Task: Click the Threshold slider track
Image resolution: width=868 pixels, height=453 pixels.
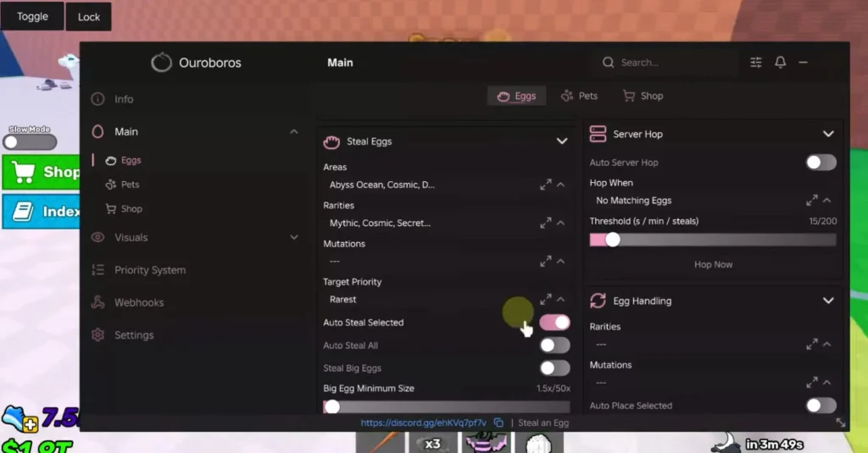Action: click(x=713, y=240)
